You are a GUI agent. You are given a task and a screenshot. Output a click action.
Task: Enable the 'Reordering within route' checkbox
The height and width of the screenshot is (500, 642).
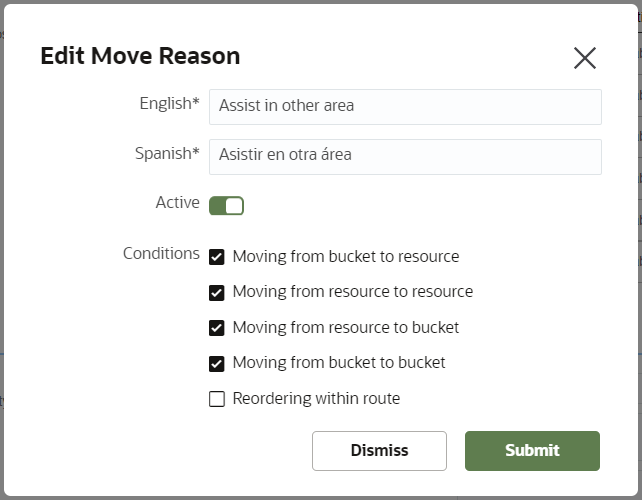(216, 399)
